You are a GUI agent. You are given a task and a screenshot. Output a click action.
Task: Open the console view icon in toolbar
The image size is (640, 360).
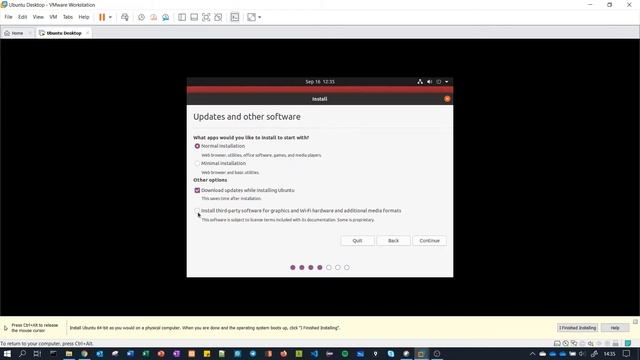(235, 17)
